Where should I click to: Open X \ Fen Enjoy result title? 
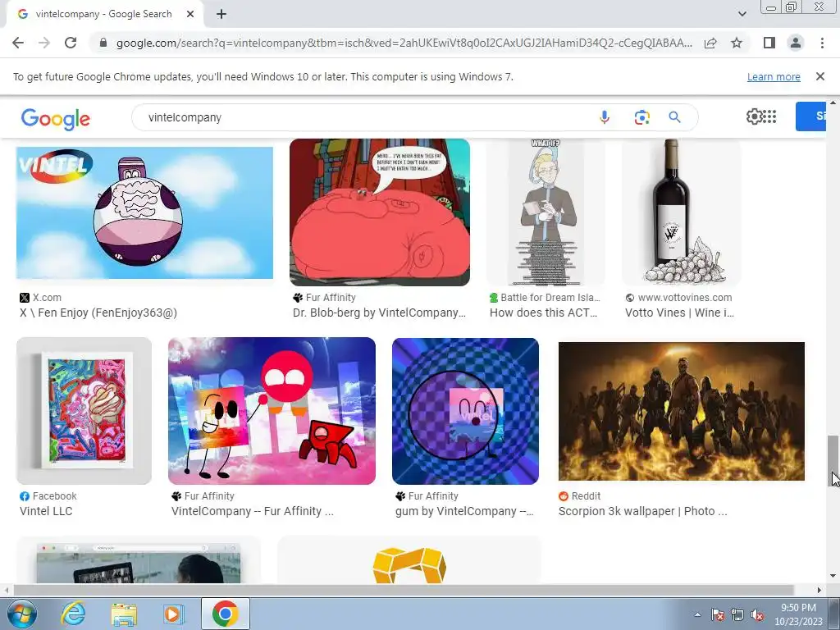(x=98, y=313)
